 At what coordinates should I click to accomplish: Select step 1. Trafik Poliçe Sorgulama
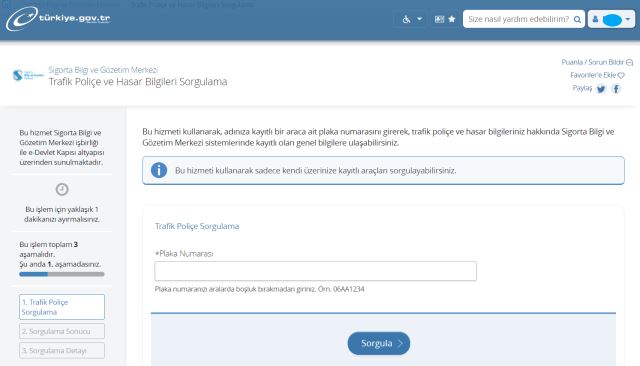tap(62, 307)
